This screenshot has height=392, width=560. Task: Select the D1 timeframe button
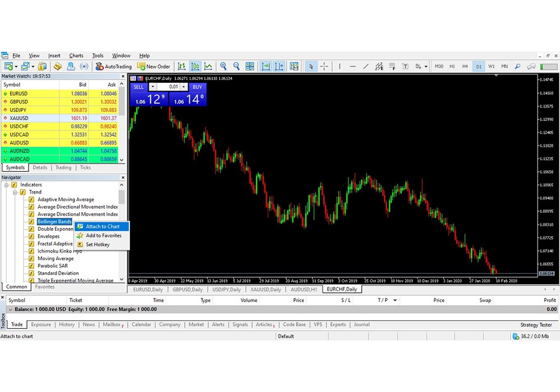(479, 67)
